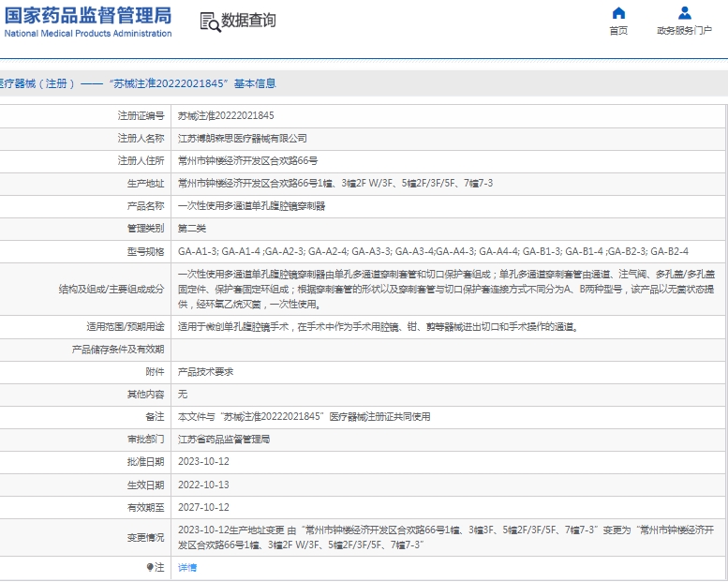Click the 结构及组成/主要组成成分 label
The height and width of the screenshot is (582, 728).
click(111, 289)
